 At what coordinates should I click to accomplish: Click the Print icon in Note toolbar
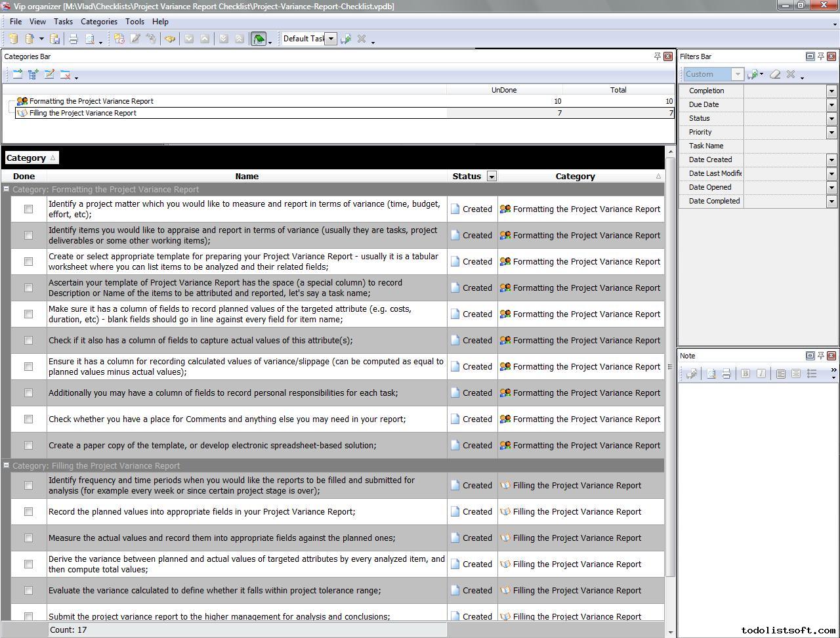pos(726,374)
